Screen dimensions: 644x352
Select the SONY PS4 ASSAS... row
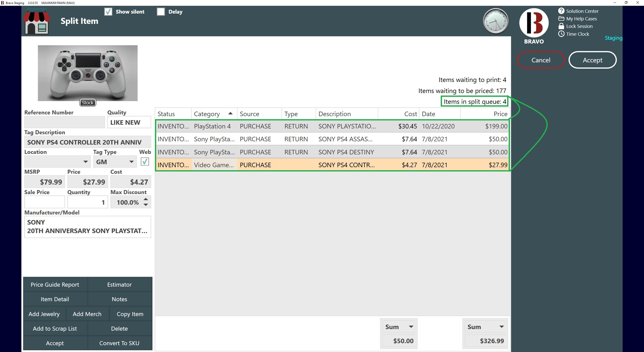333,139
